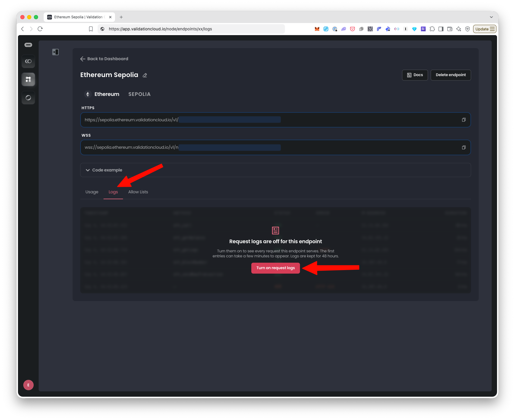Open the MetaMask fox extension
The width and height of the screenshot is (515, 420).
click(317, 29)
